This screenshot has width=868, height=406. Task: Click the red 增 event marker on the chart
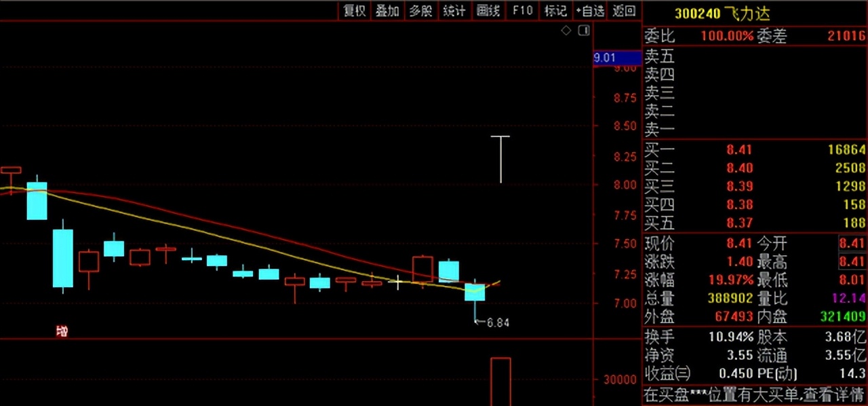pos(62,331)
